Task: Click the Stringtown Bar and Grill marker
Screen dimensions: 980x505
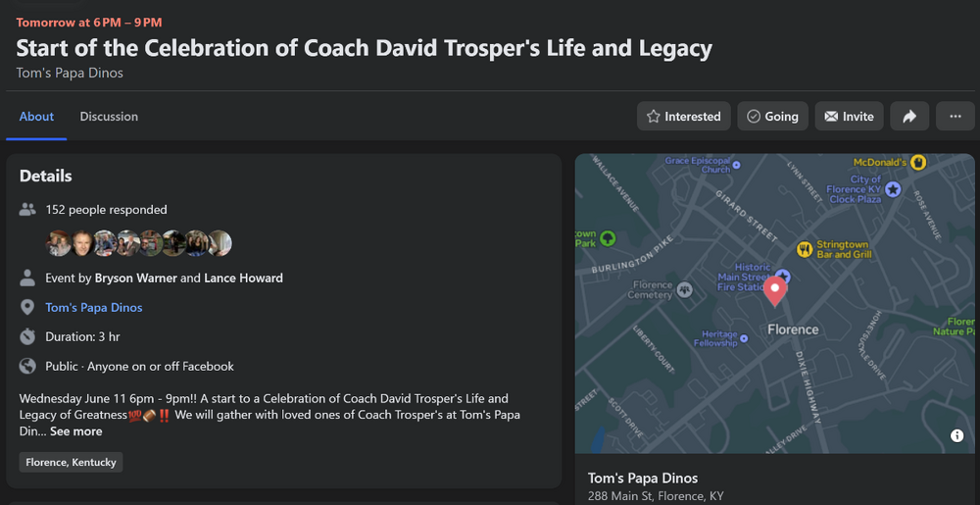Action: pos(805,249)
